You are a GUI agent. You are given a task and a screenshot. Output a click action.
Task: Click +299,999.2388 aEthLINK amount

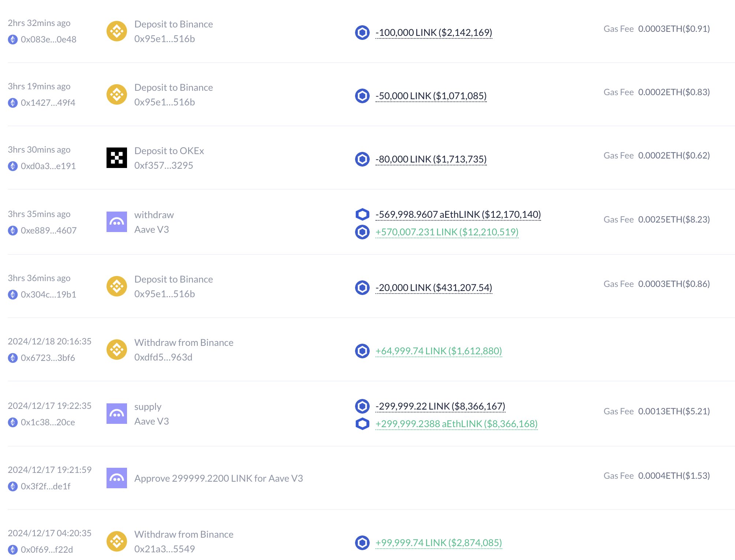pyautogui.click(x=456, y=424)
